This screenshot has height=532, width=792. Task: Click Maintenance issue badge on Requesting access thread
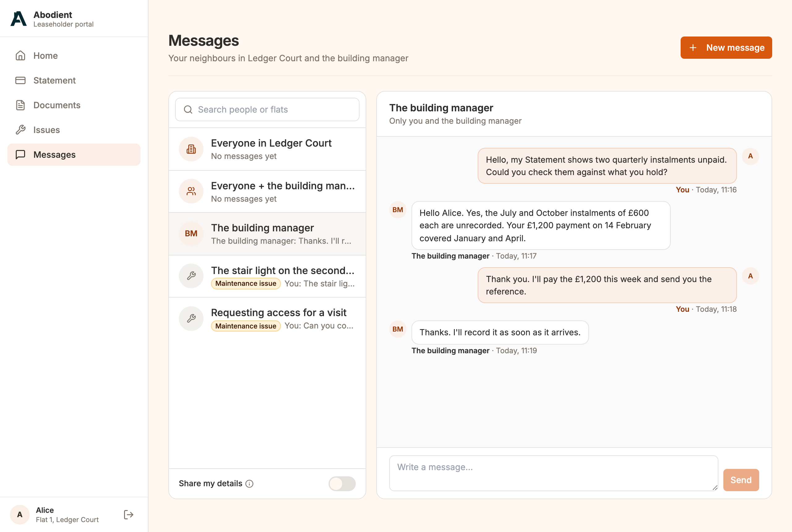pos(246,326)
